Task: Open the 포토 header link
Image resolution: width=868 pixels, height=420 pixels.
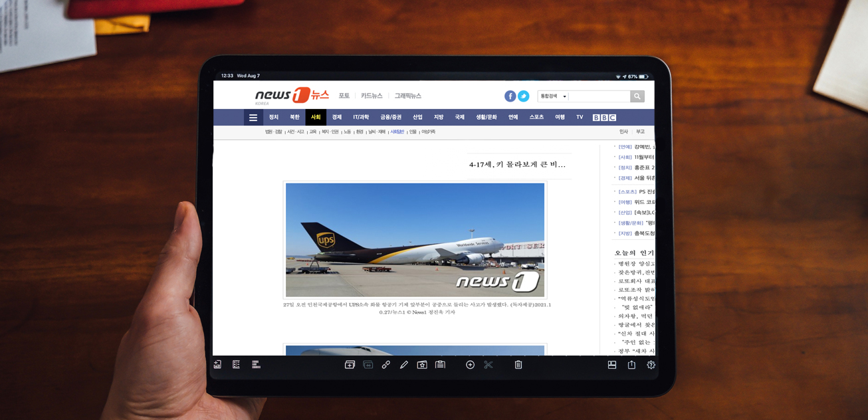Action: pos(344,96)
